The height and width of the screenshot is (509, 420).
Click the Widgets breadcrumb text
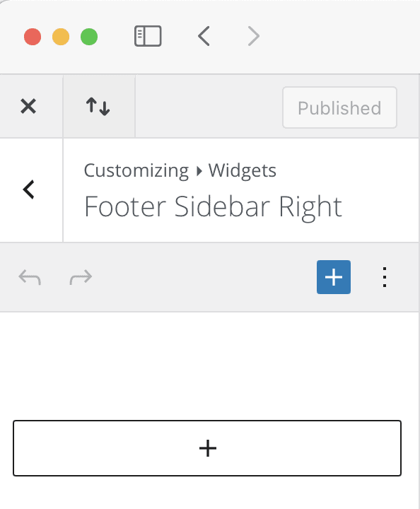242,170
